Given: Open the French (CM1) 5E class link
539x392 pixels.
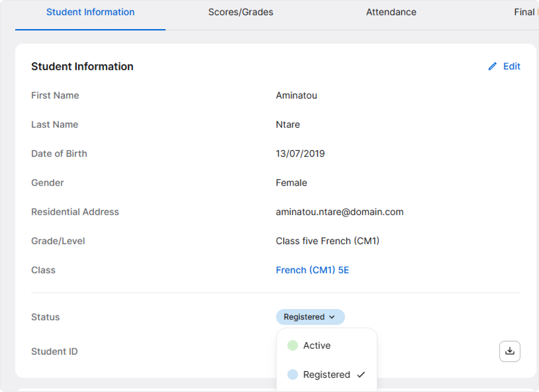Looking at the screenshot, I should (312, 270).
